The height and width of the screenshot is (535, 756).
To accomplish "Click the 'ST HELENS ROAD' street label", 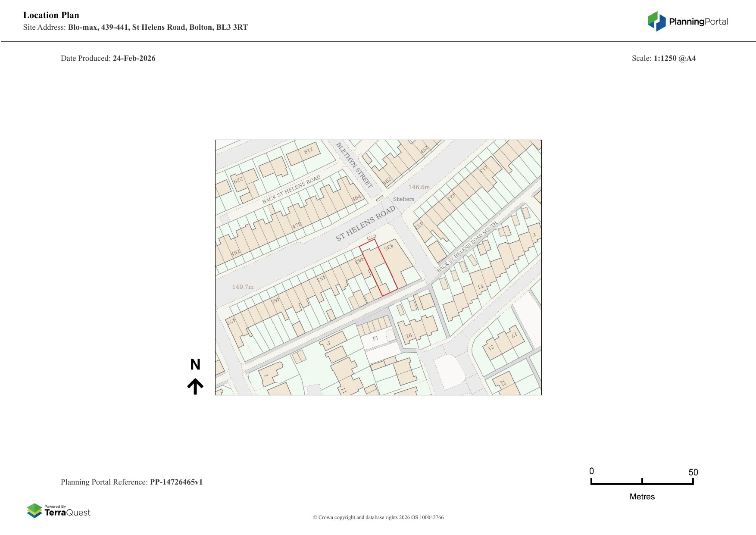I will coord(366,223).
